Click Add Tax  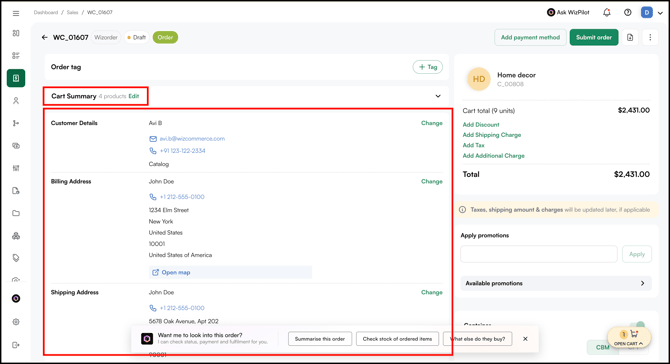(x=473, y=145)
